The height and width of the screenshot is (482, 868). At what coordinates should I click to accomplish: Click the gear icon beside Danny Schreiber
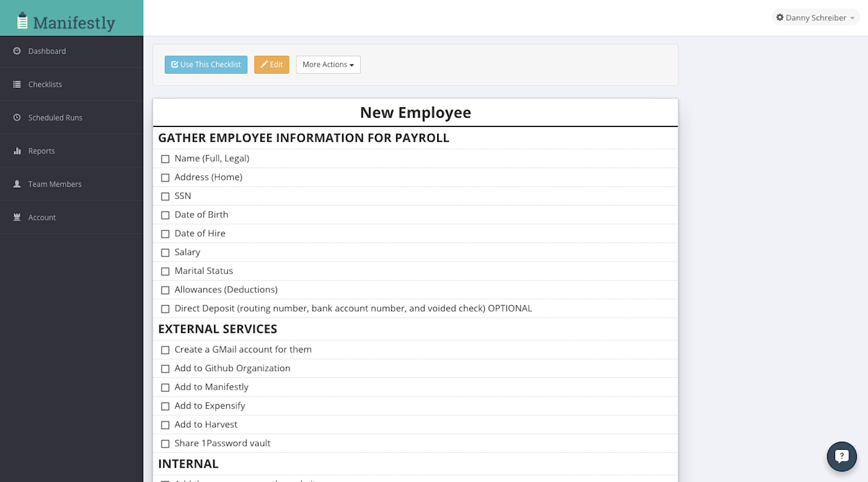780,17
